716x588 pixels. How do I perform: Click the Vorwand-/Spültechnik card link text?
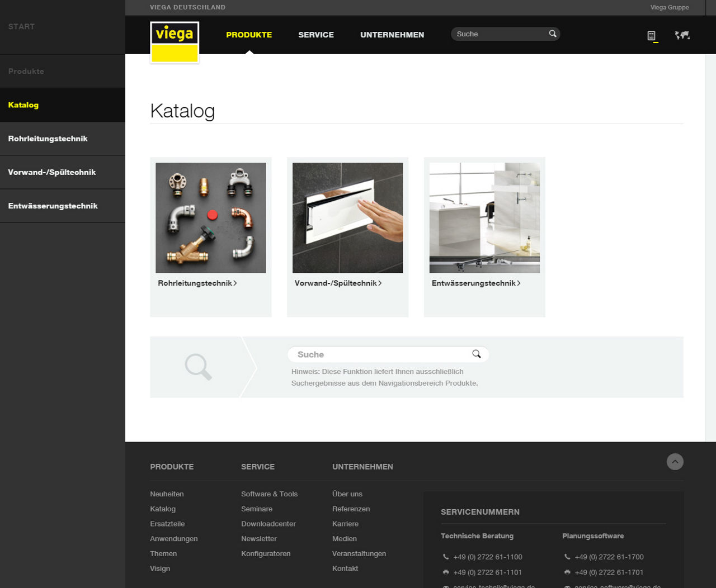pyautogui.click(x=336, y=283)
